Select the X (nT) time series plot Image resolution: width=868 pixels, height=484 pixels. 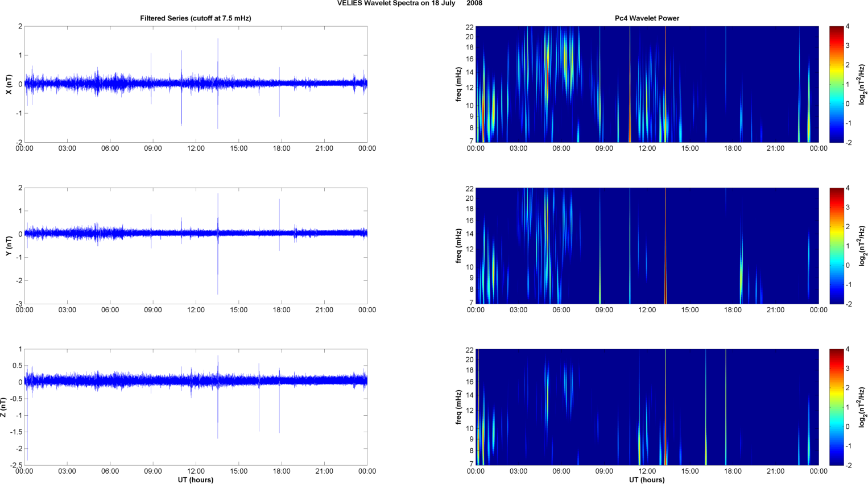196,84
